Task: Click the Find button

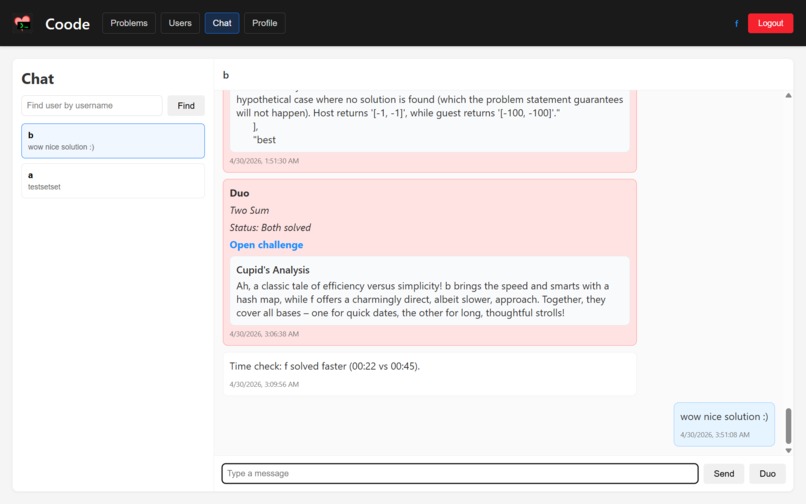Action: (186, 105)
